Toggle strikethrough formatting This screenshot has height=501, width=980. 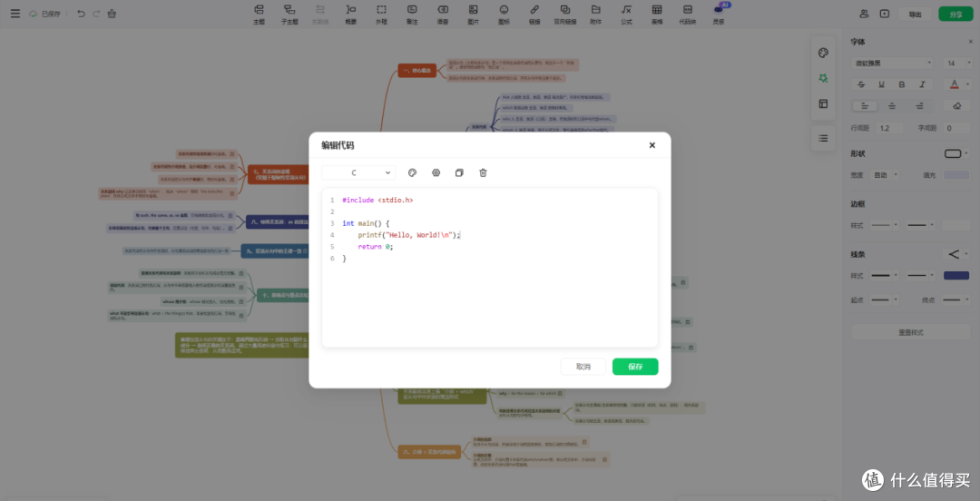click(x=862, y=84)
